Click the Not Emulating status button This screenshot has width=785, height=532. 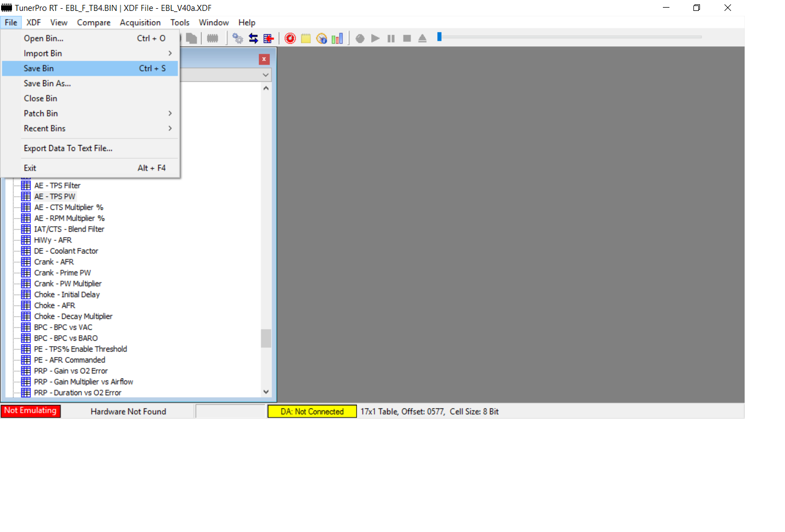[31, 411]
